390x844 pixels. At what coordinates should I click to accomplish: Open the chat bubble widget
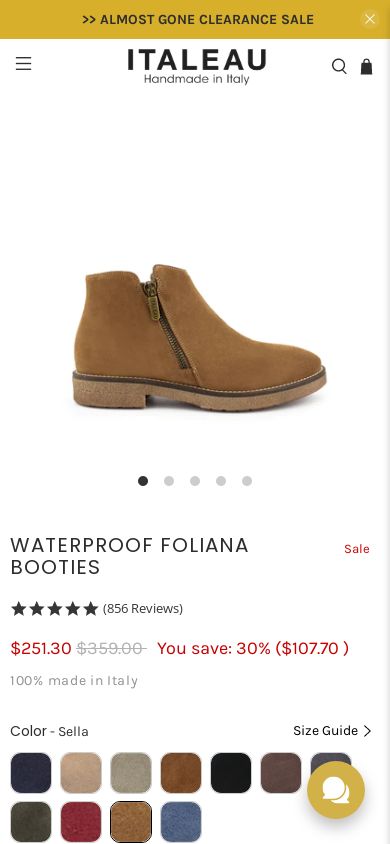(x=336, y=790)
